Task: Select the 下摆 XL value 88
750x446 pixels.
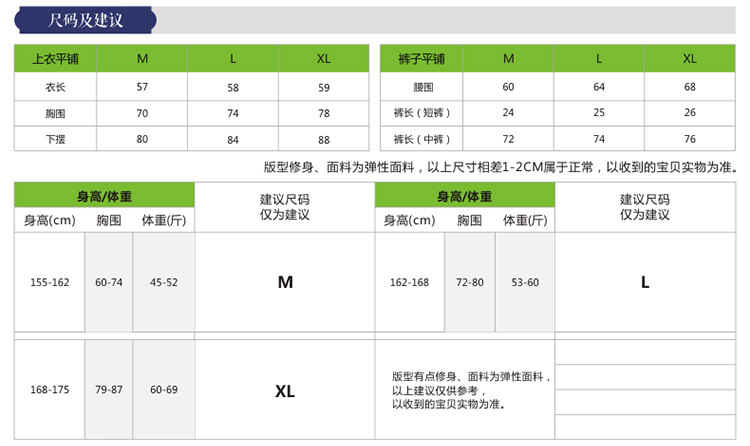Action: [x=324, y=140]
